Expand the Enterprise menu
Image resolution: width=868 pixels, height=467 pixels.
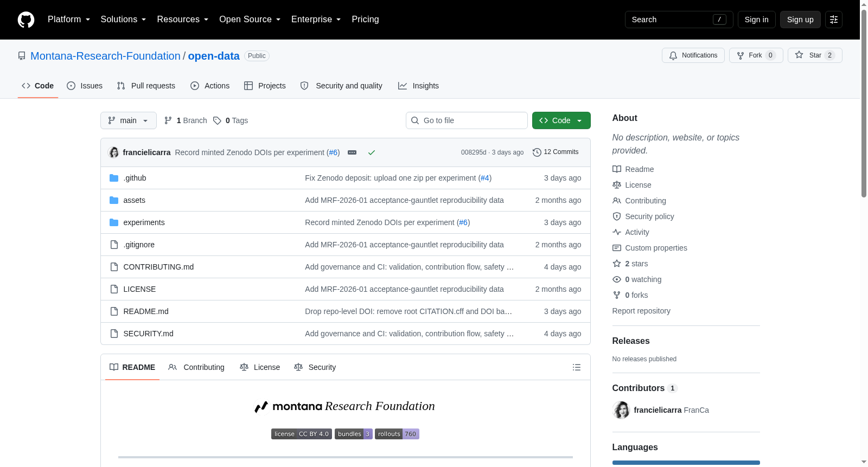(x=316, y=20)
